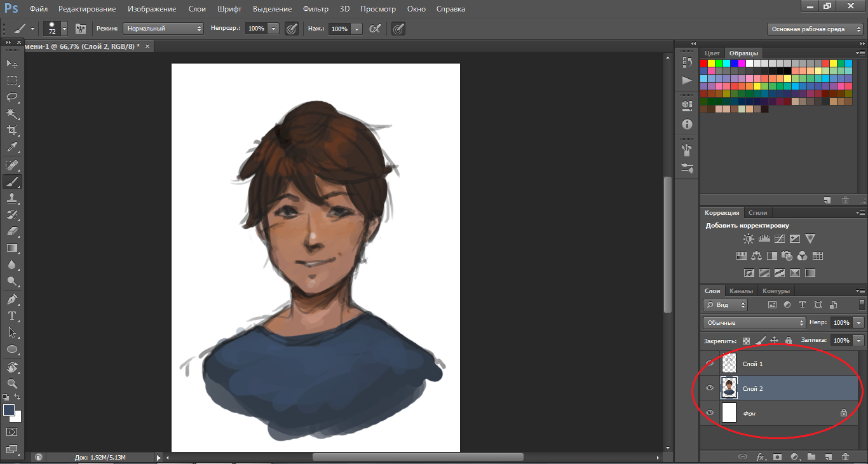Select the Type (T) tool
The height and width of the screenshot is (464, 868).
click(12, 316)
